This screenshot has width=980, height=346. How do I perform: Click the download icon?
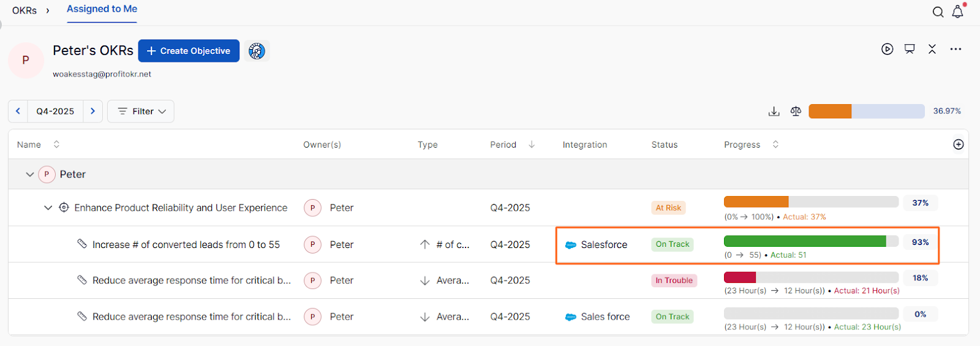tap(774, 111)
